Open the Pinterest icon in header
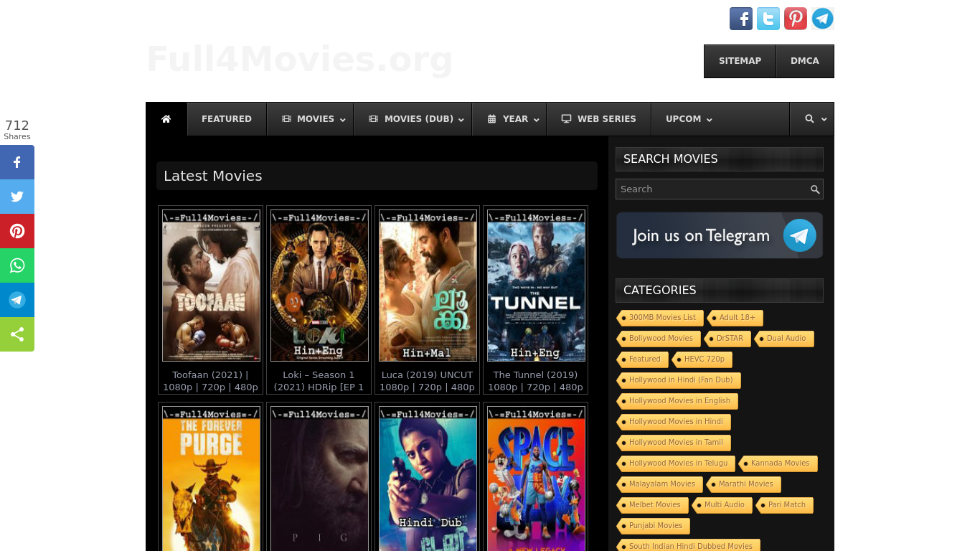Image resolution: width=980 pixels, height=551 pixels. (796, 19)
